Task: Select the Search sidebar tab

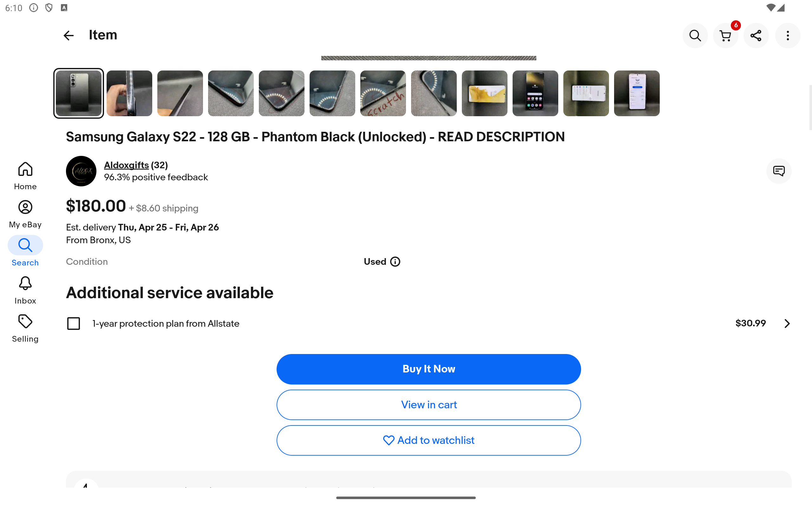Action: [x=25, y=252]
